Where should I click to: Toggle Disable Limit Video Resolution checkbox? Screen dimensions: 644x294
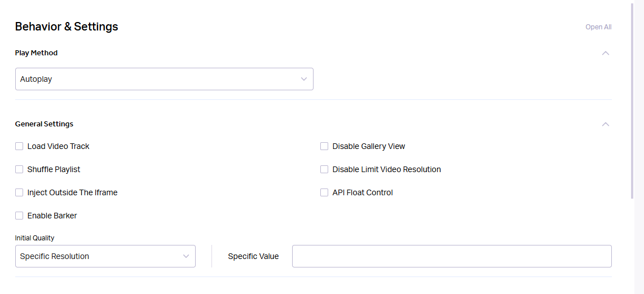point(324,169)
